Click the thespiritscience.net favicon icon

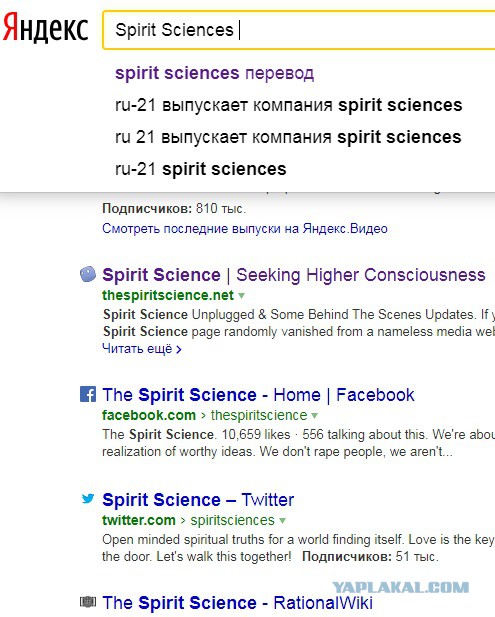[88, 274]
